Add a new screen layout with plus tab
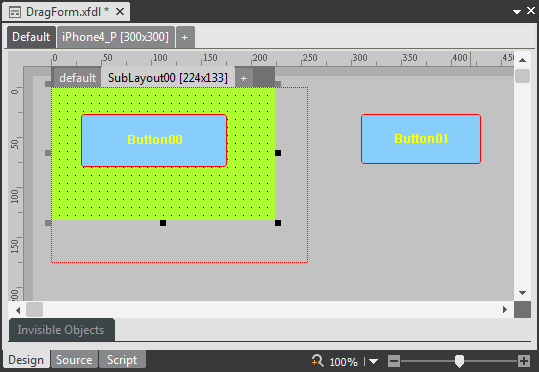The image size is (539, 372). (x=185, y=37)
